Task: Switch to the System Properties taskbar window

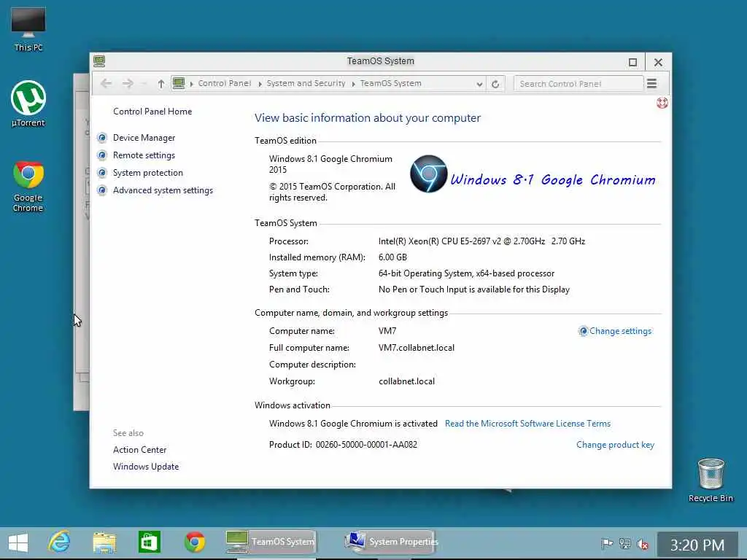Action: tap(390, 542)
